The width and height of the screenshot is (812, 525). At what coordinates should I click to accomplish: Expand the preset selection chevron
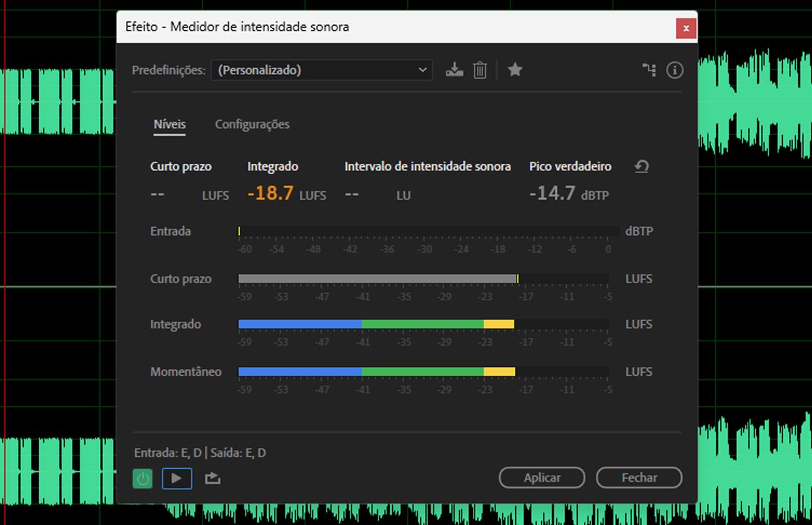coord(423,70)
